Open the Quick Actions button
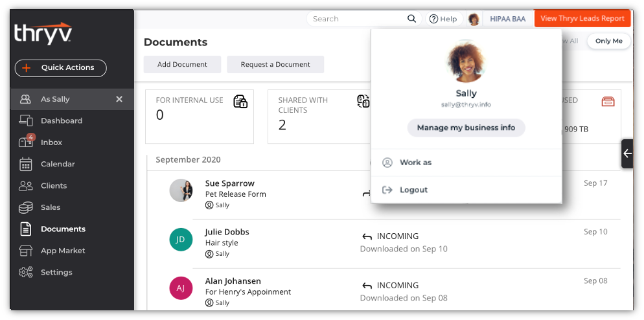This screenshot has height=320, width=644. pyautogui.click(x=61, y=68)
